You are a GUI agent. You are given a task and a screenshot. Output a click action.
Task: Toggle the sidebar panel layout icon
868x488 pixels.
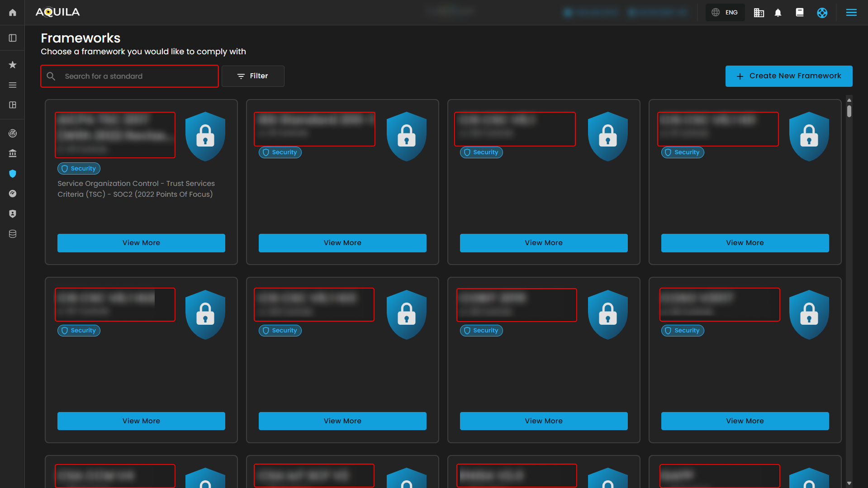tap(13, 38)
